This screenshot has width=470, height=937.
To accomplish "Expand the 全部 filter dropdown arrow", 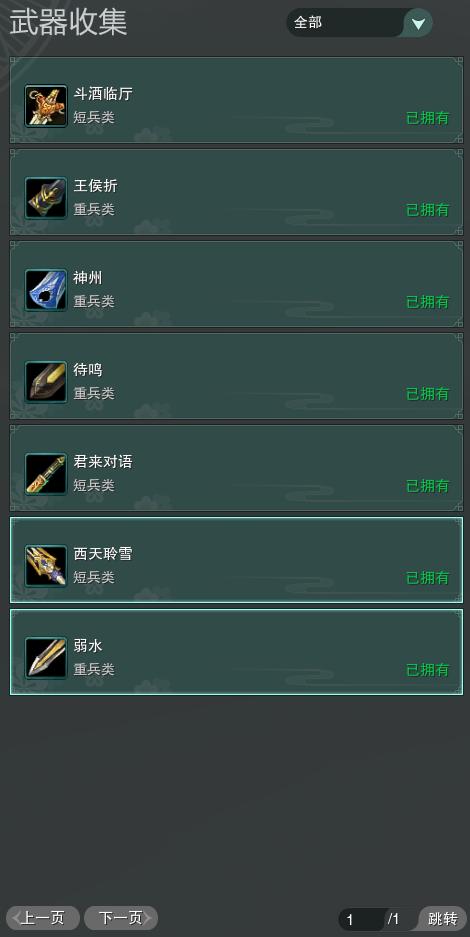I will (x=419, y=24).
